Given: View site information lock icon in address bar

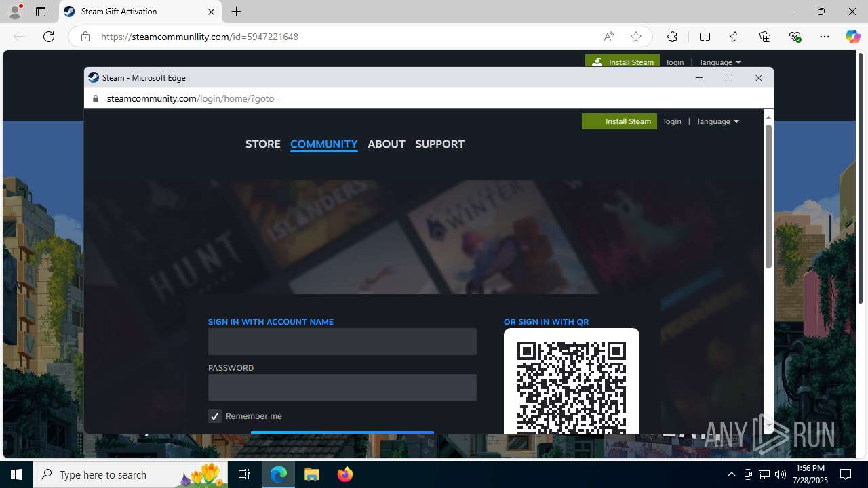Looking at the screenshot, I should tap(85, 37).
